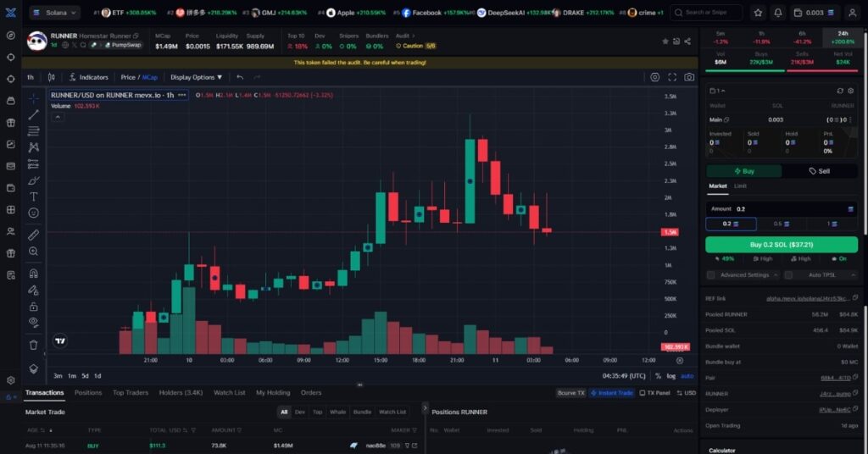Viewport: 868px width, 454px height.
Task: Toggle stay in drawing mode
Action: 33,290
